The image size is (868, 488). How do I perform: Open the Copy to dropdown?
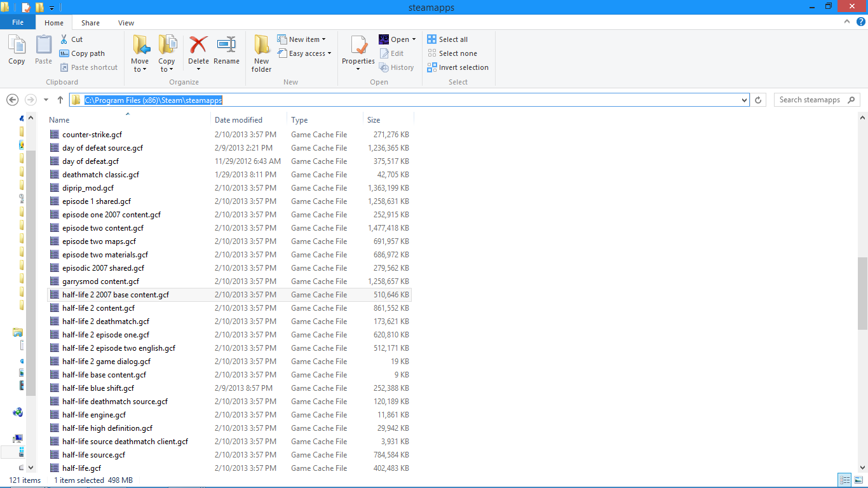click(x=166, y=65)
